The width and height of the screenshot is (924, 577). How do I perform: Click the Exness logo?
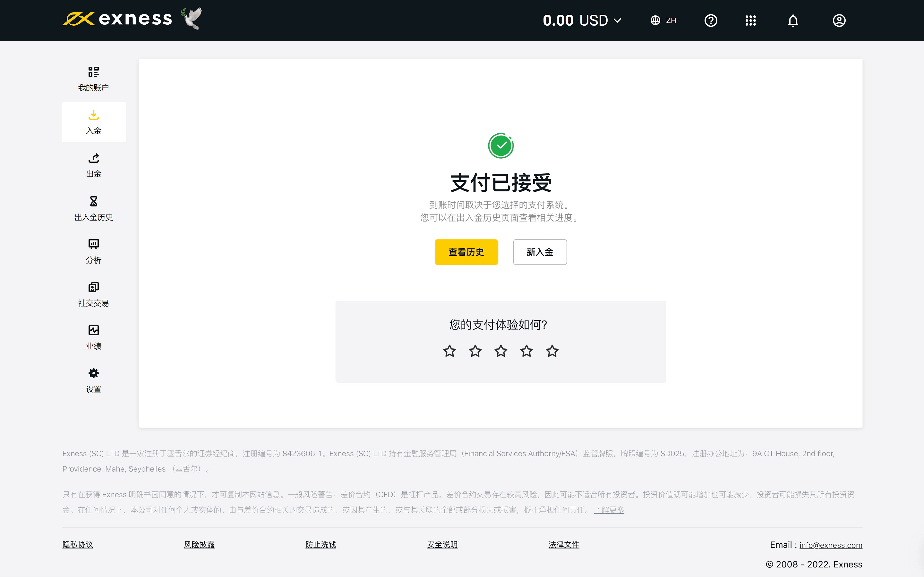click(x=117, y=19)
